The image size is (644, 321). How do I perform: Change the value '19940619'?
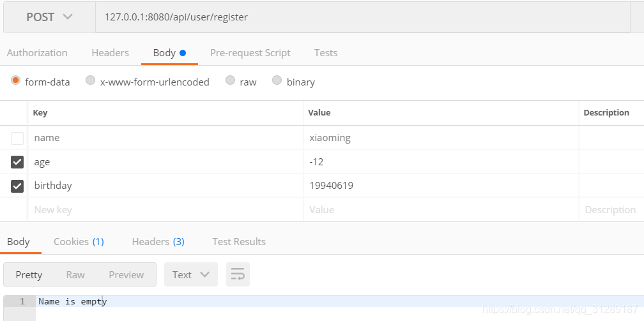pos(441,186)
